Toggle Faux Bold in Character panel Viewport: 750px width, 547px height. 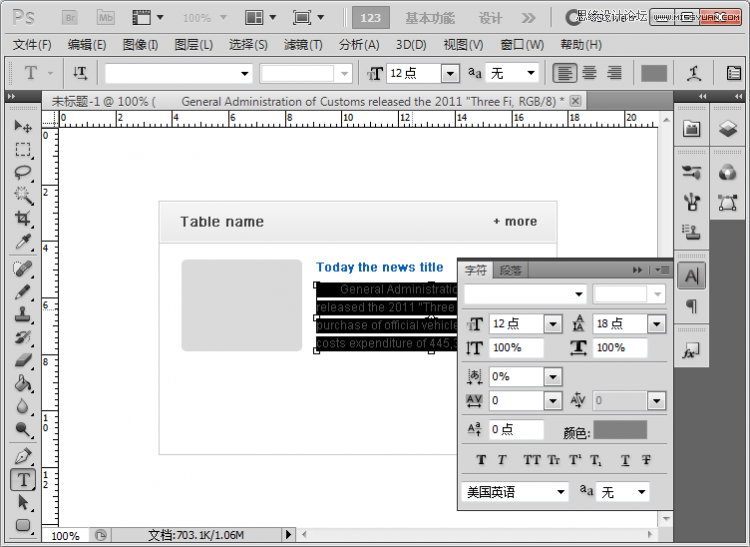click(481, 460)
